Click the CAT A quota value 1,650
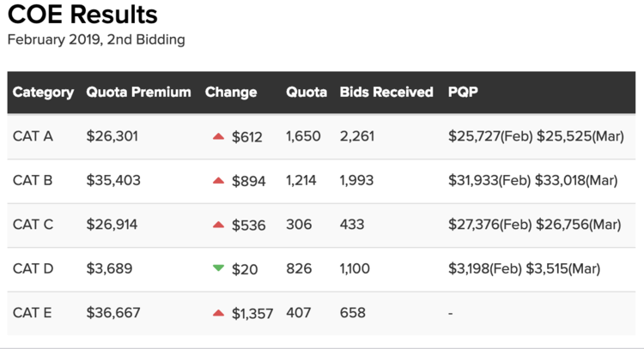 click(x=301, y=136)
